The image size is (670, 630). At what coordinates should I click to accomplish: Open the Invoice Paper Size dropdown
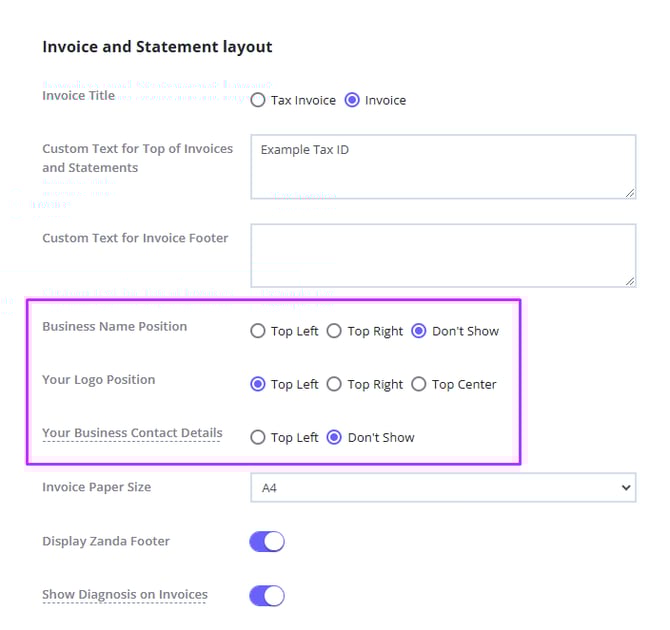click(x=442, y=488)
